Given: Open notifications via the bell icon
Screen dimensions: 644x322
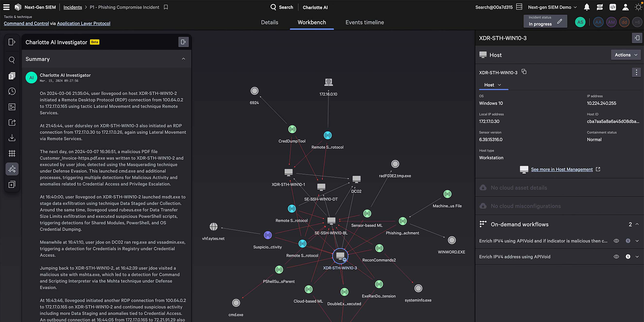Looking at the screenshot, I should 586,7.
